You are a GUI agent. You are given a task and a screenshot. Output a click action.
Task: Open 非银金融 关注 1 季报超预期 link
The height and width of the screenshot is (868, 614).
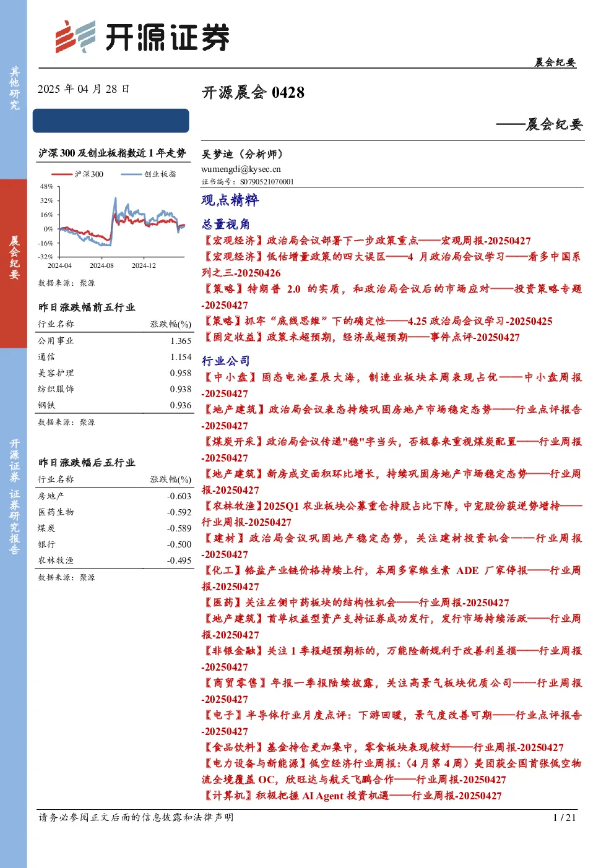pyautogui.click(x=392, y=659)
